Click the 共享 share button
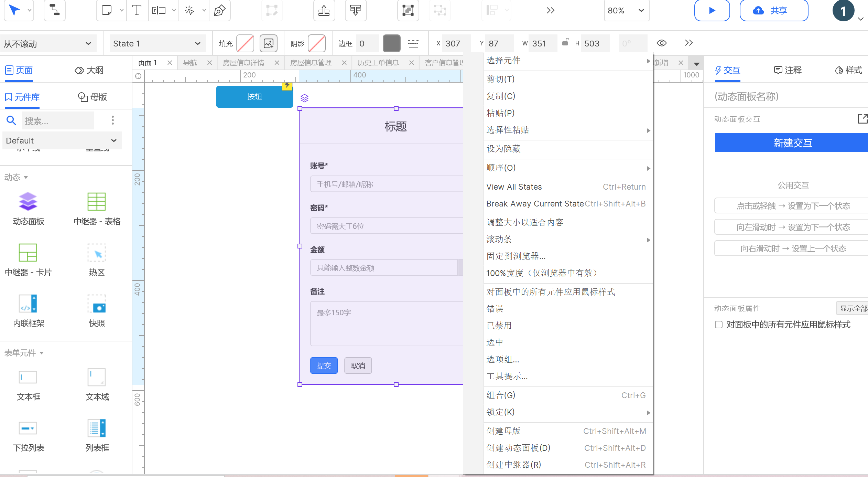The height and width of the screenshot is (477, 868). 773,10
